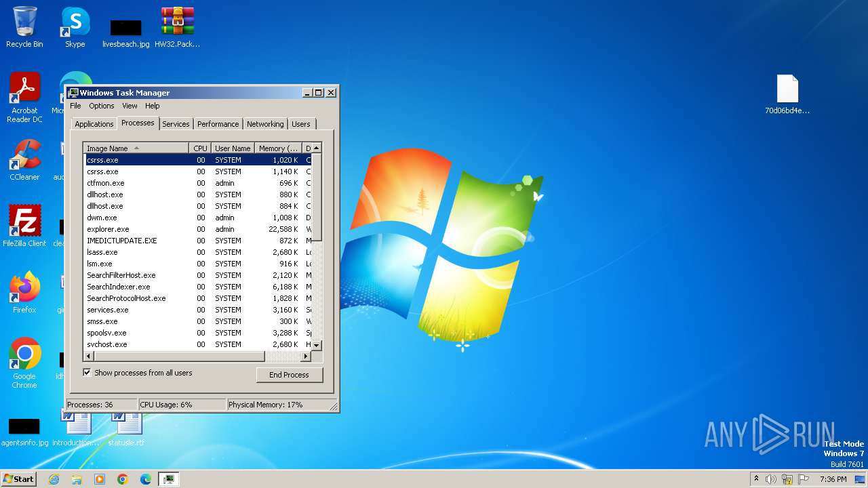868x488 pixels.
Task: Switch to the Services tab
Action: point(176,124)
